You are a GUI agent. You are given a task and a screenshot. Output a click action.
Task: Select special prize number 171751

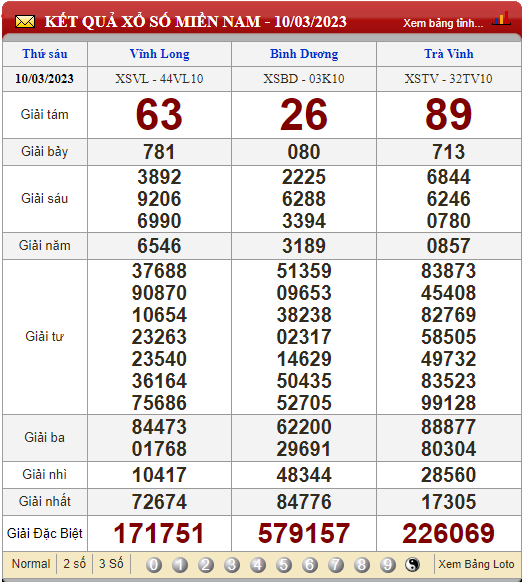coord(159,534)
